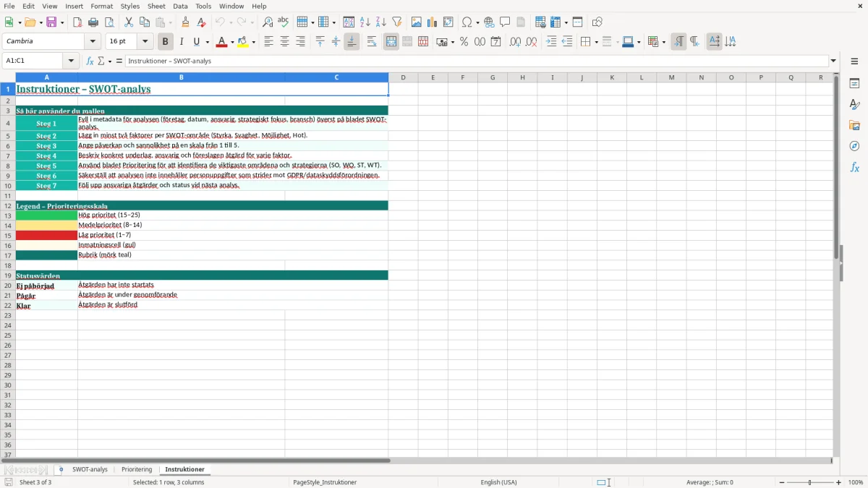Open the Format menu
This screenshot has height=488, width=868.
102,7
